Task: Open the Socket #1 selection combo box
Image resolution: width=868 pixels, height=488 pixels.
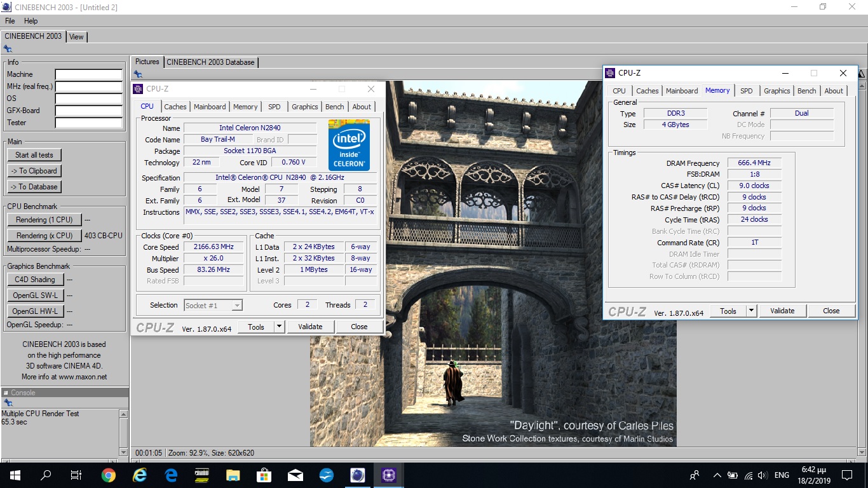Action: point(213,306)
